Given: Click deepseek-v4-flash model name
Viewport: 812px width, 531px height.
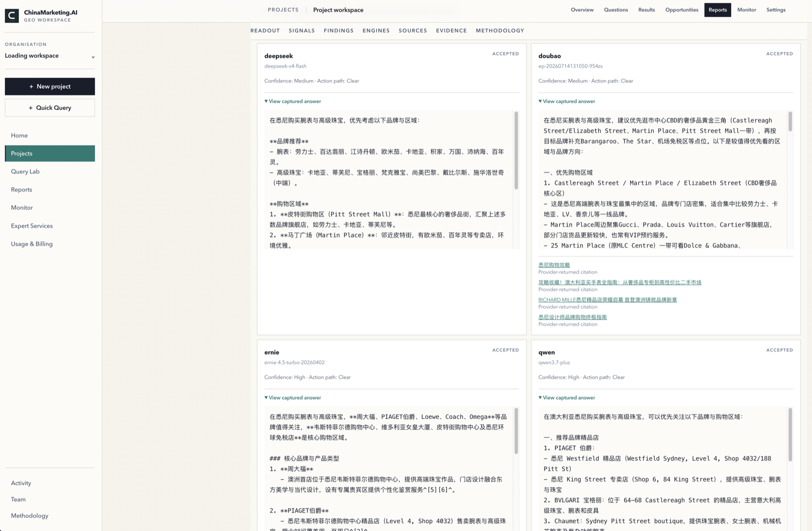Looking at the screenshot, I should [285, 66].
